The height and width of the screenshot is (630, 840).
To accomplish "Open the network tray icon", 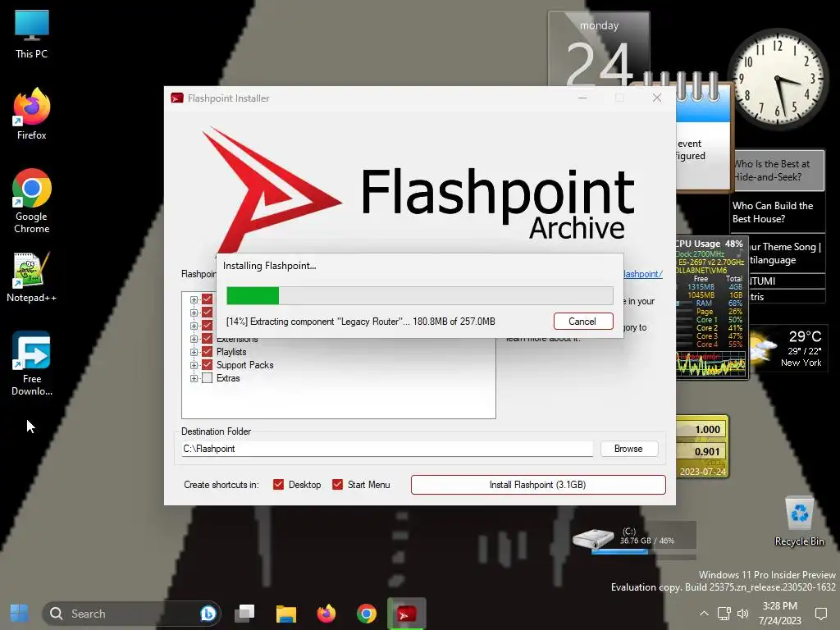I will [724, 614].
